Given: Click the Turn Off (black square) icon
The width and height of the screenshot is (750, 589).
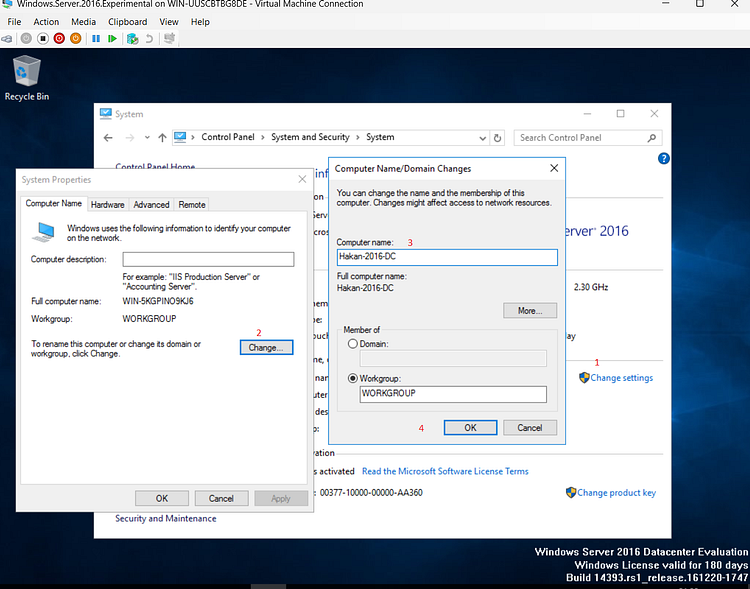Looking at the screenshot, I should click(x=43, y=38).
